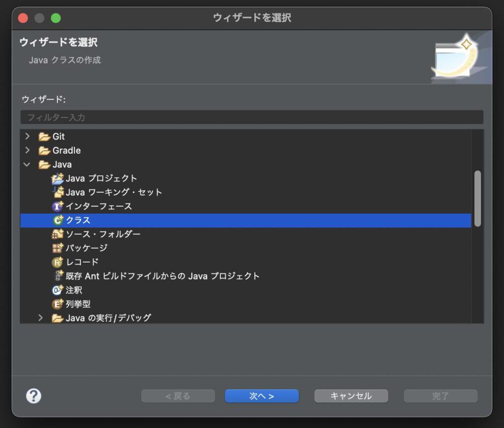Click the パッケージ icon
The image size is (504, 428).
pyautogui.click(x=57, y=248)
